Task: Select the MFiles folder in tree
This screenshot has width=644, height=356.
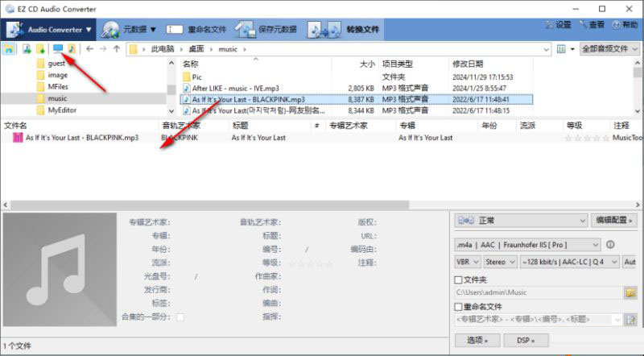Action: click(x=58, y=86)
